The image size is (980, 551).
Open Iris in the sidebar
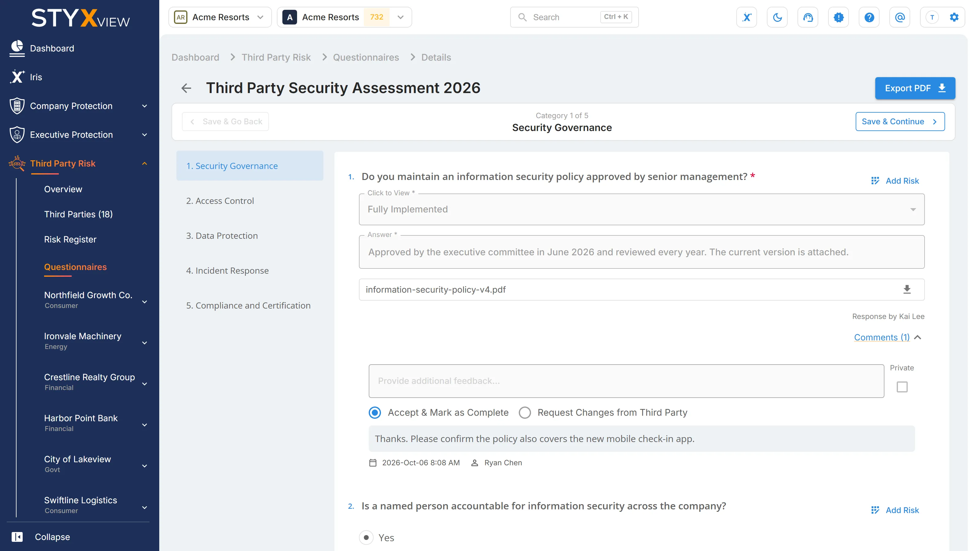(x=36, y=77)
